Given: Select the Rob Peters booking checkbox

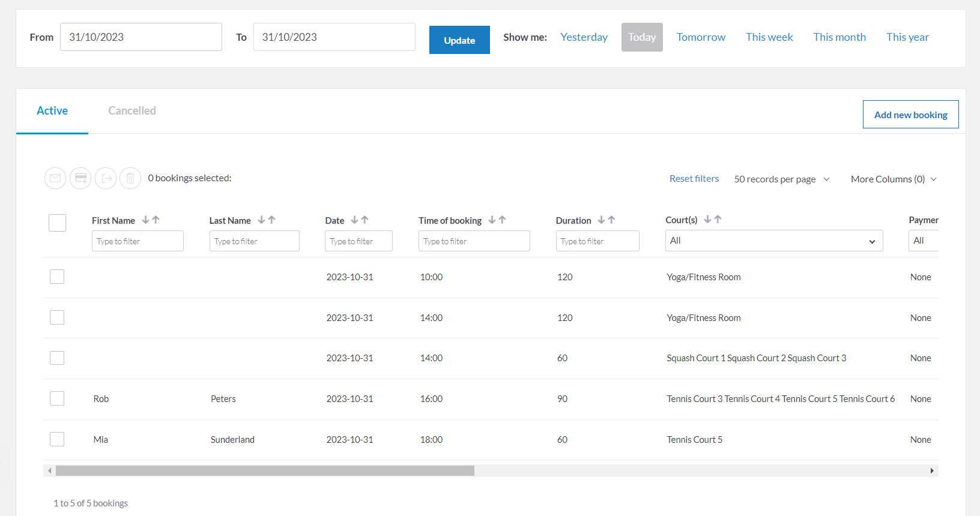Looking at the screenshot, I should point(57,398).
